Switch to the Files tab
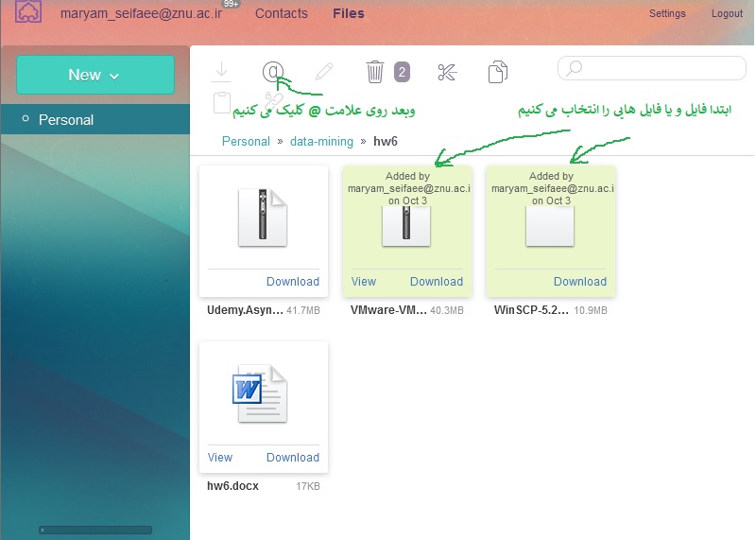The height and width of the screenshot is (540, 756). 349,13
